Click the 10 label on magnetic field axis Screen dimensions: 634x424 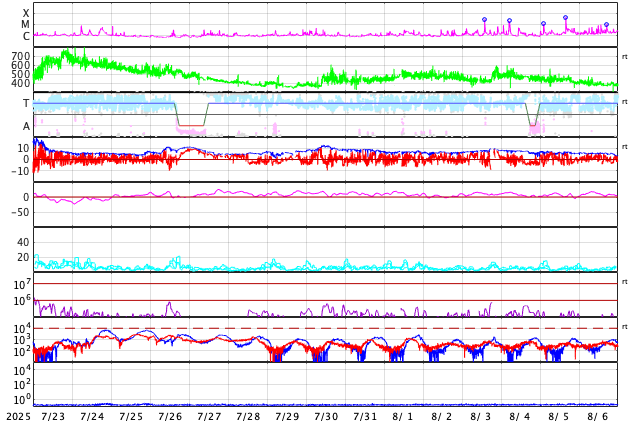23,148
